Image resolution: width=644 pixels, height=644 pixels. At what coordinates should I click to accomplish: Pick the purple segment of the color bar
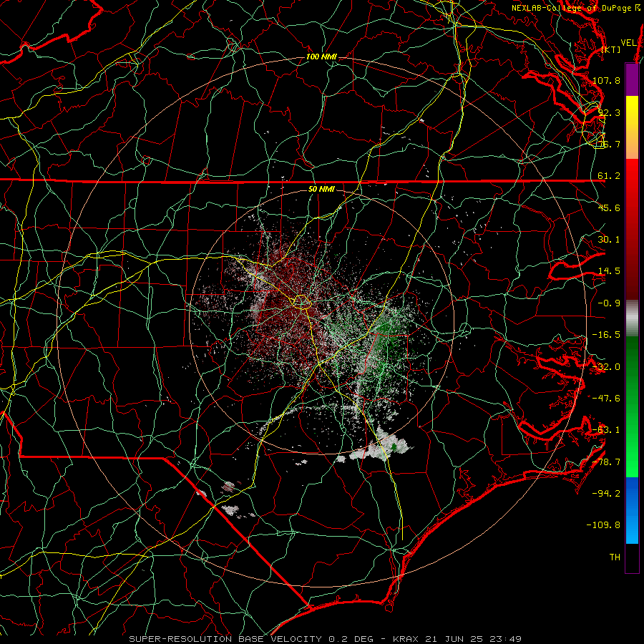[x=632, y=79]
